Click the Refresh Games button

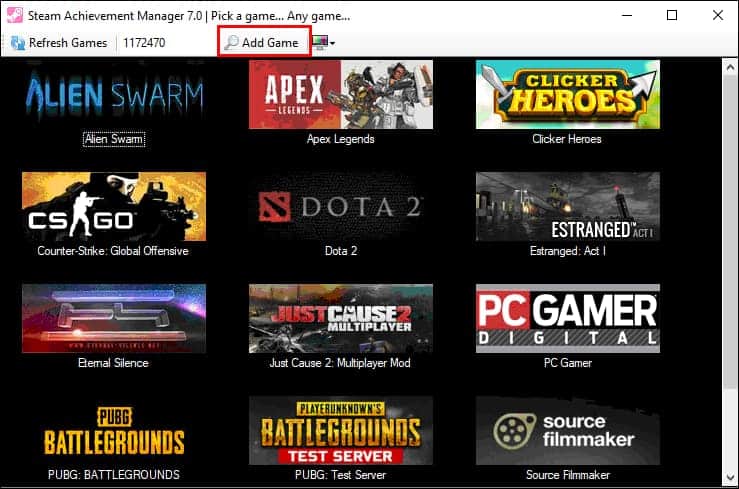(x=59, y=43)
